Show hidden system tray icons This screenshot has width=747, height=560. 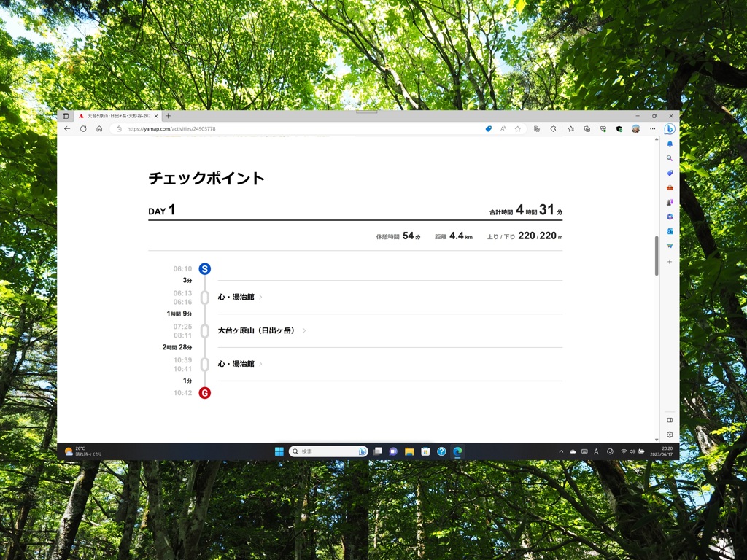pyautogui.click(x=561, y=451)
